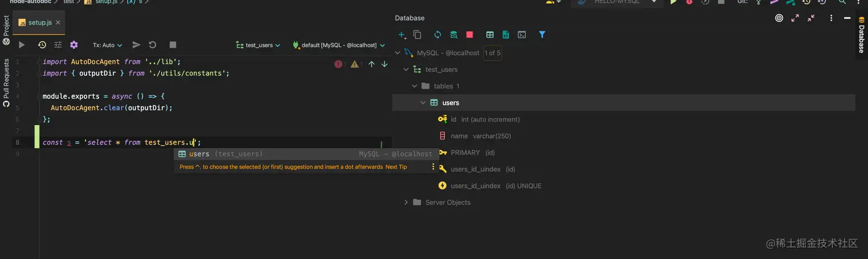The image size is (868, 259).
Task: Open View Parameters sliders icon
Action: point(58,45)
